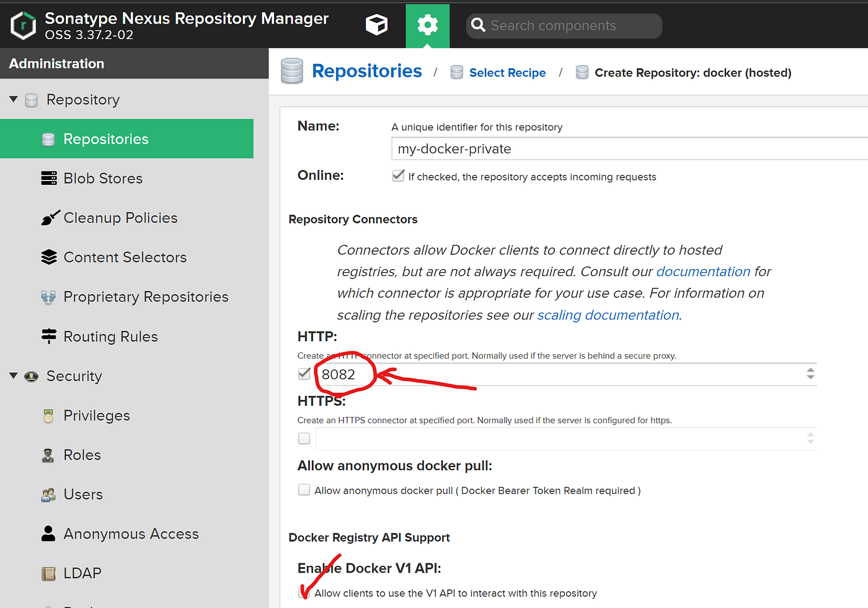Click the Search components field
The width and height of the screenshot is (868, 608).
(x=564, y=25)
